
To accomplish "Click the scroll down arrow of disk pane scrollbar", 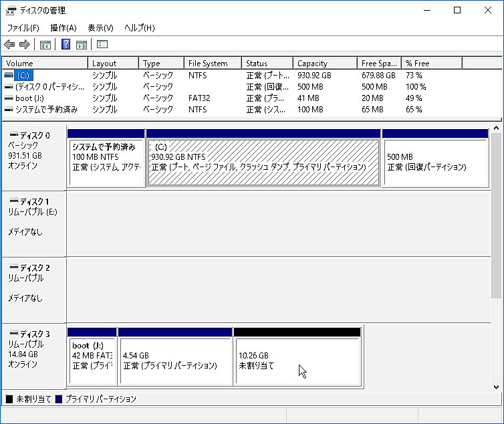I will pos(497,387).
